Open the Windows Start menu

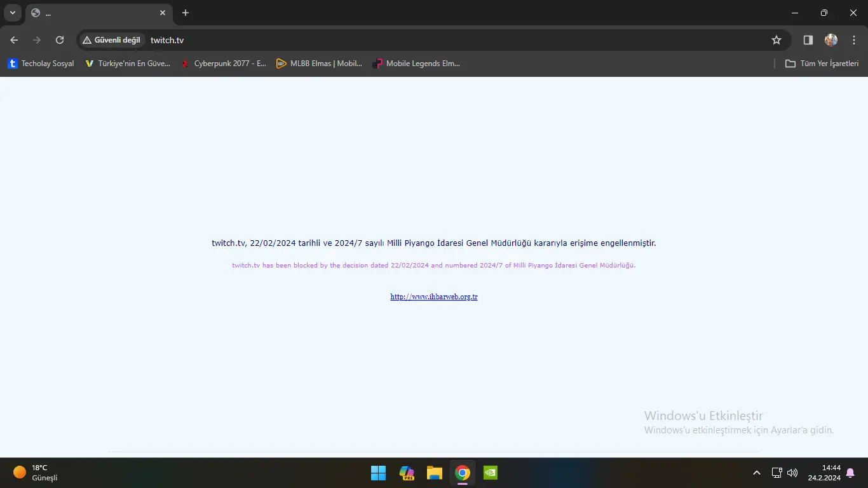coord(378,473)
